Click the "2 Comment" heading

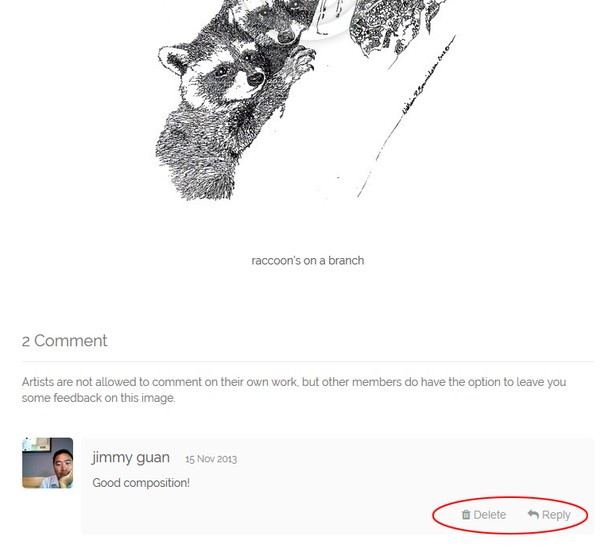65,341
